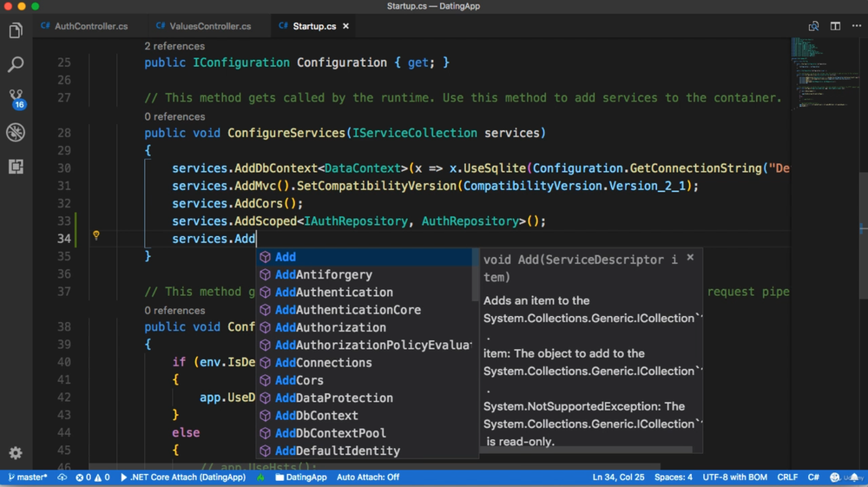This screenshot has height=487, width=868.
Task: Choose AddAntiforgery from suggestions
Action: [364, 274]
